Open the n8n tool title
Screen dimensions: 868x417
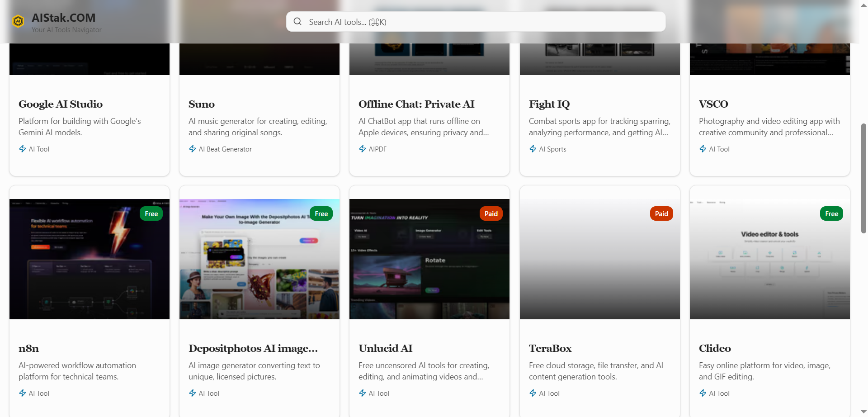28,348
